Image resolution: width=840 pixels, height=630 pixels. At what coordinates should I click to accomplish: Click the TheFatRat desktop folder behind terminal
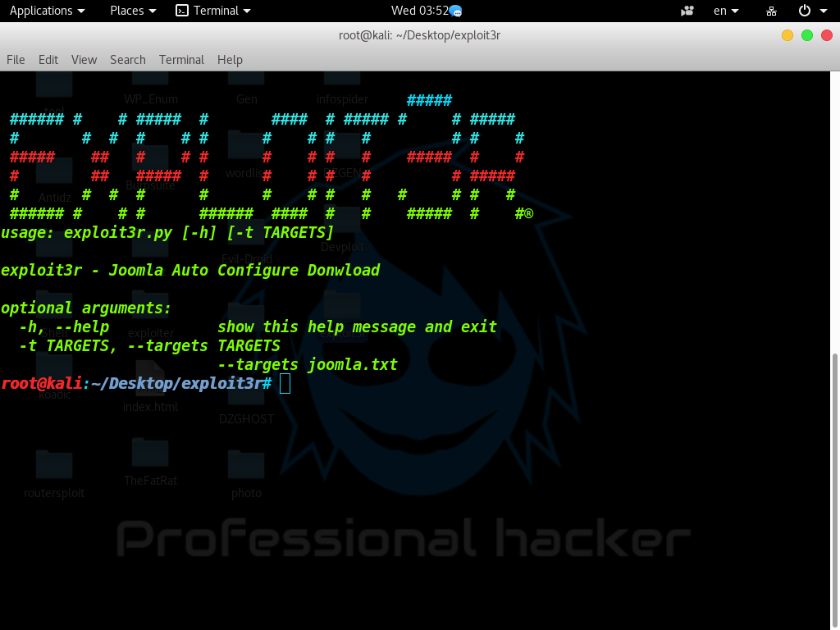coord(151,461)
